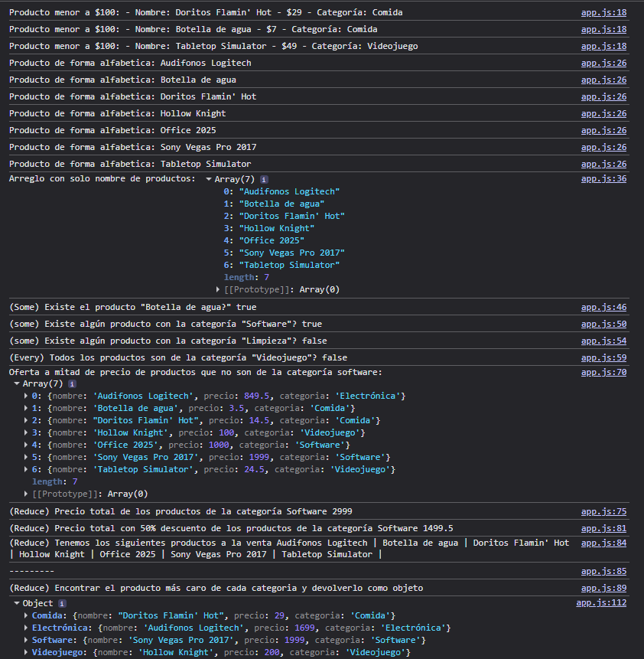644x659 pixels.
Task: Click the Software total price value 2999
Action: click(x=342, y=511)
